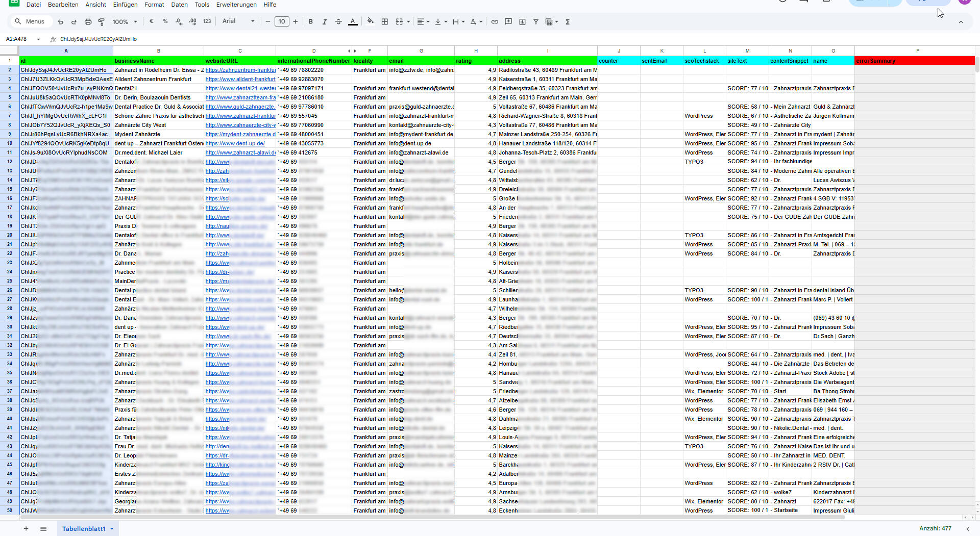Open the Arial font family dropdown
Screen dimensions: 980x536
(238, 21)
